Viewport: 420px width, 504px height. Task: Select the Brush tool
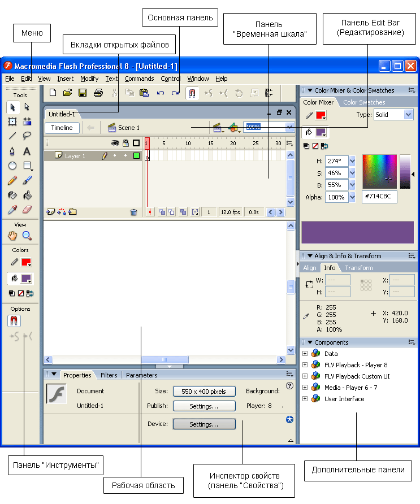pyautogui.click(x=27, y=180)
